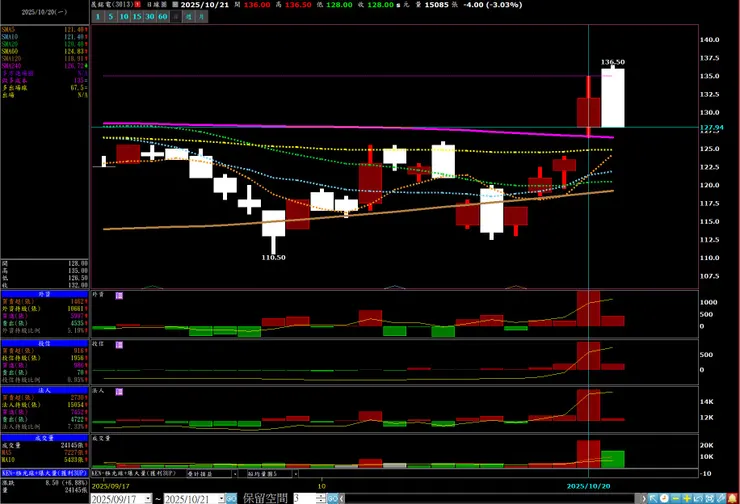Open the start date 2025/09/17 dropdown
This screenshot has width=740, height=504.
coord(148,498)
